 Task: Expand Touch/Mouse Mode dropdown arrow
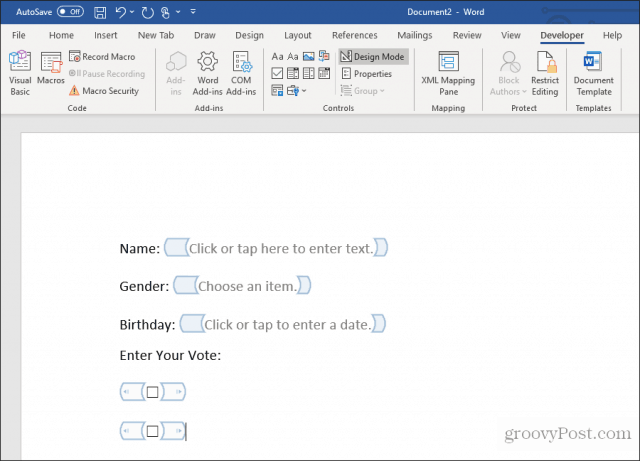coord(178,12)
